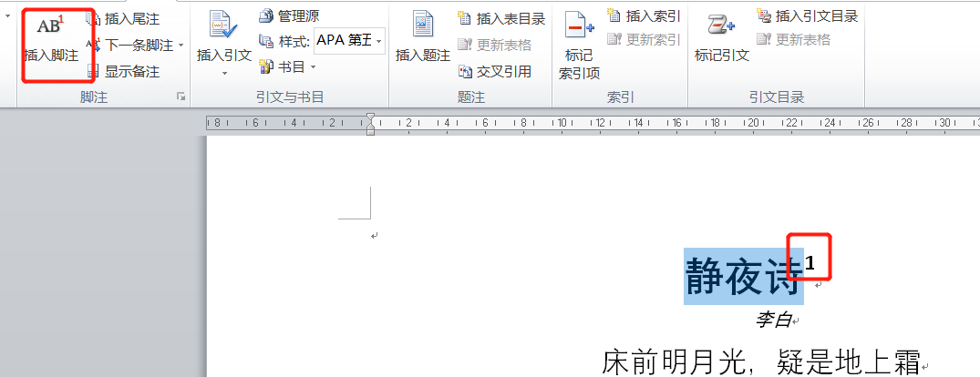This screenshot has width=980, height=377.
Task: Click the author line 李白
Action: pyautogui.click(x=773, y=320)
